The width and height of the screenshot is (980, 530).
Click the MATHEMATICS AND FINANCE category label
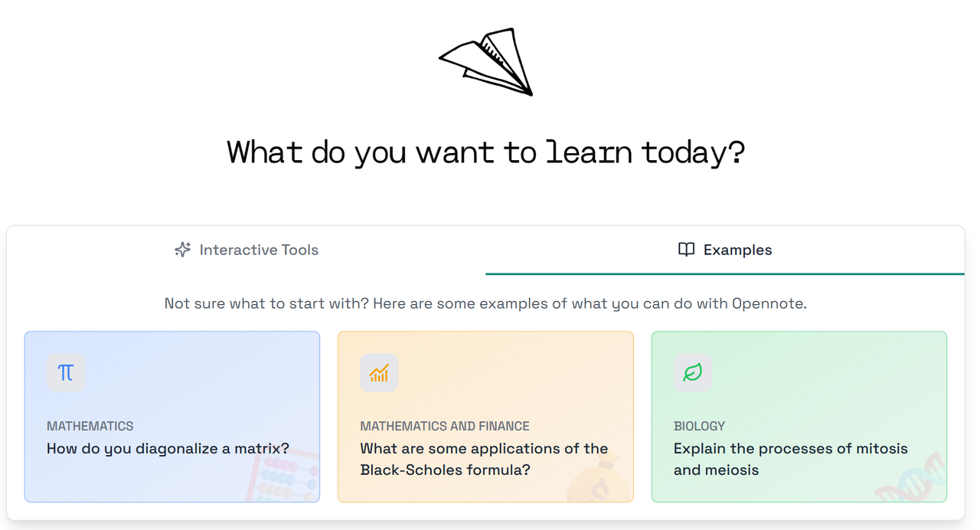[445, 426]
